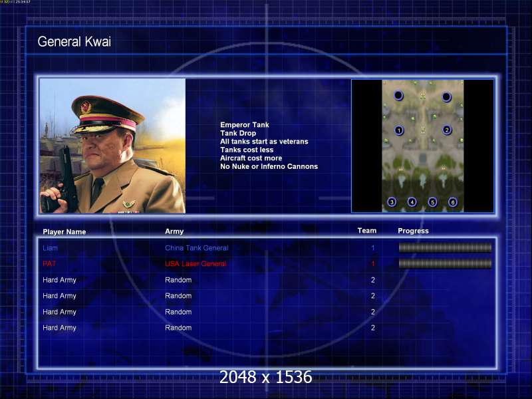This screenshot has width=532, height=399.
Task: Select player name Liam
Action: click(x=51, y=248)
